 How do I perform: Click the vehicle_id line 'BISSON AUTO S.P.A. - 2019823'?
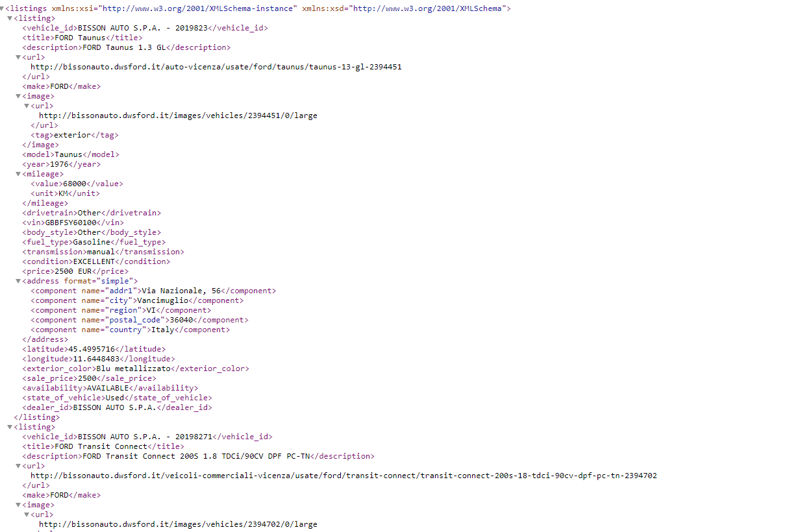145,28
